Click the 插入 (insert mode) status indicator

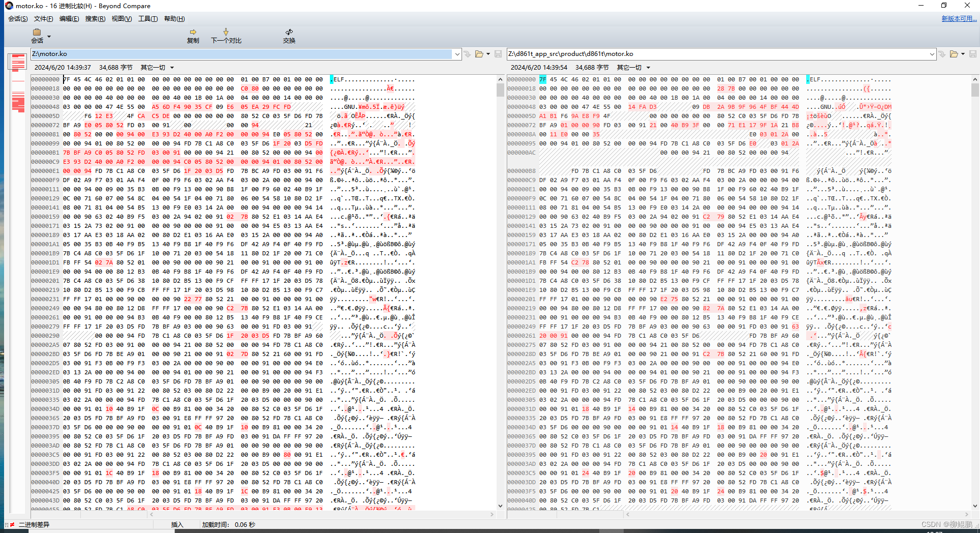click(177, 524)
